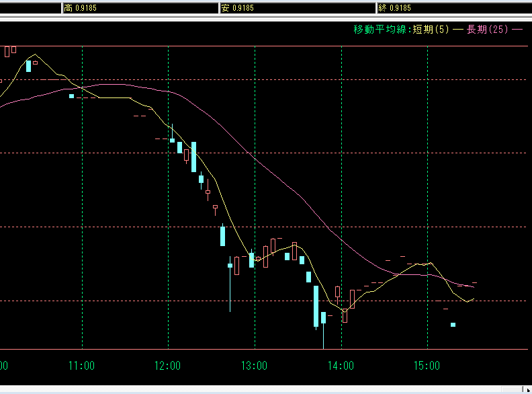The image size is (532, 394).
Task: Click the 高 0.9185 high price field
Action: 140,8
